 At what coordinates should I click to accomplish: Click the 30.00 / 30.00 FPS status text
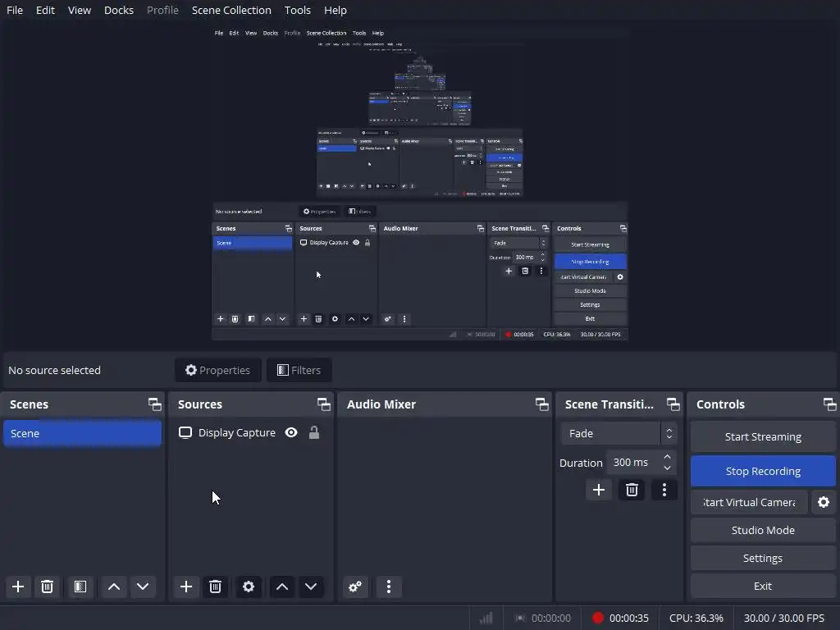coord(783,619)
